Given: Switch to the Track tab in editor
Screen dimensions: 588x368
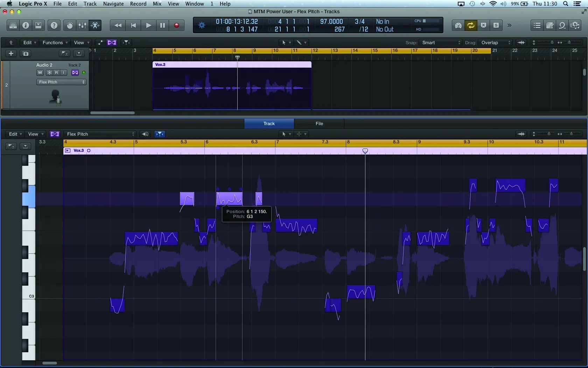Looking at the screenshot, I should pos(269,124).
